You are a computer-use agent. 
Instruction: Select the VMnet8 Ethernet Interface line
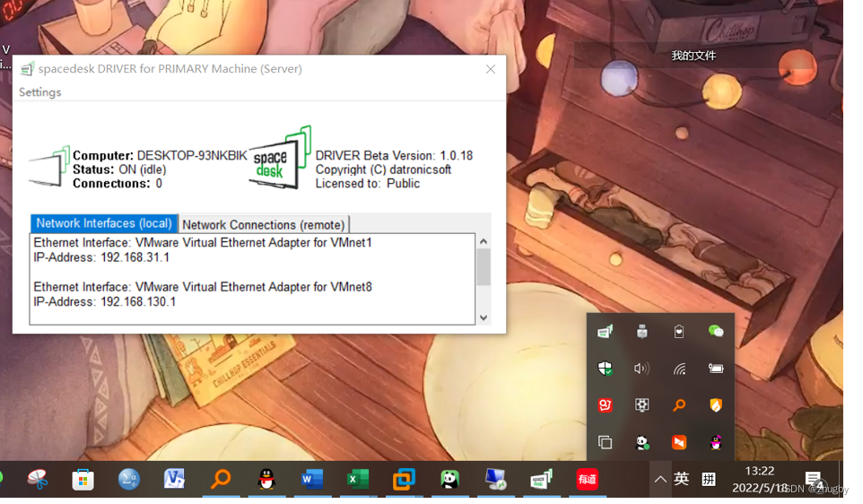tap(203, 287)
